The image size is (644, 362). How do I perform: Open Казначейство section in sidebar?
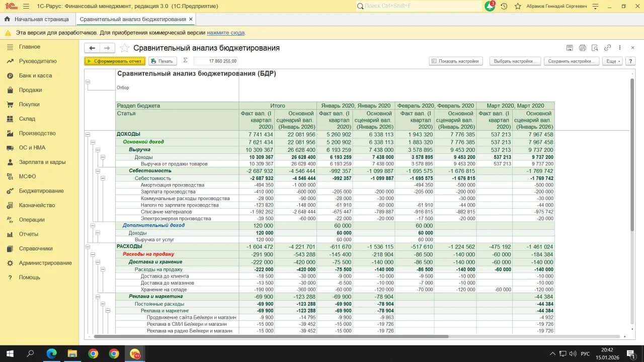[37, 205]
